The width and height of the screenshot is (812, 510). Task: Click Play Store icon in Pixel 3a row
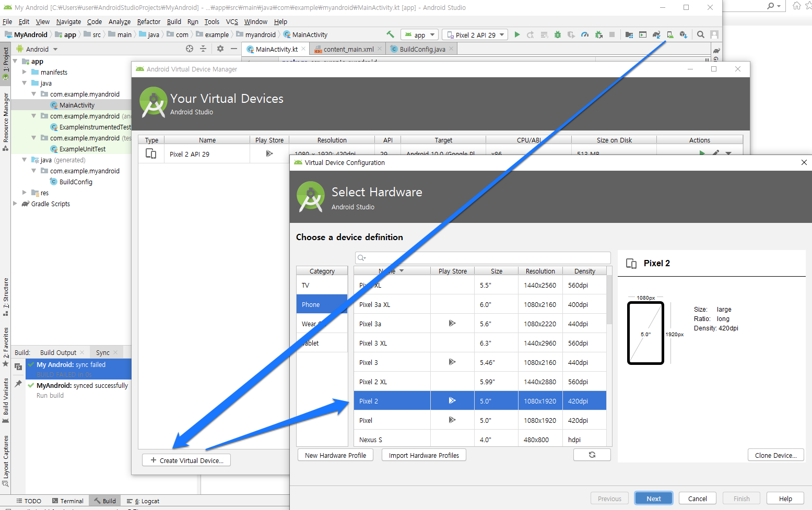tap(452, 324)
